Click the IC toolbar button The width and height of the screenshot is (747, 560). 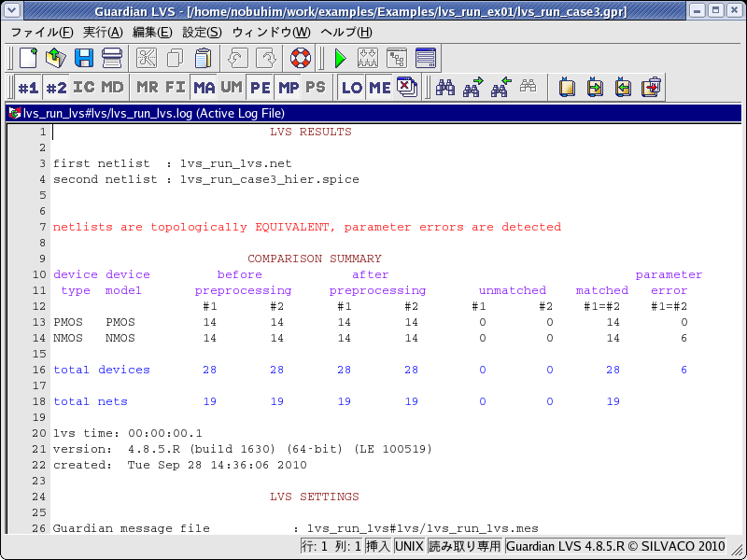(84, 87)
